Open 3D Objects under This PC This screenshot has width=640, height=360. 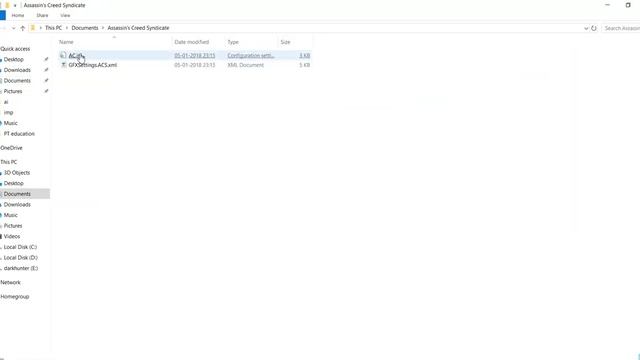17,173
